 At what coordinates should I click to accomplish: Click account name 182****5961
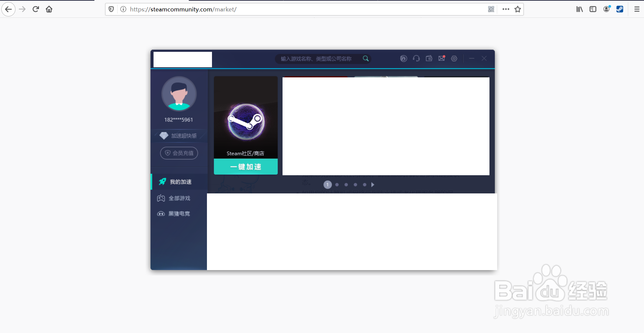pyautogui.click(x=178, y=120)
